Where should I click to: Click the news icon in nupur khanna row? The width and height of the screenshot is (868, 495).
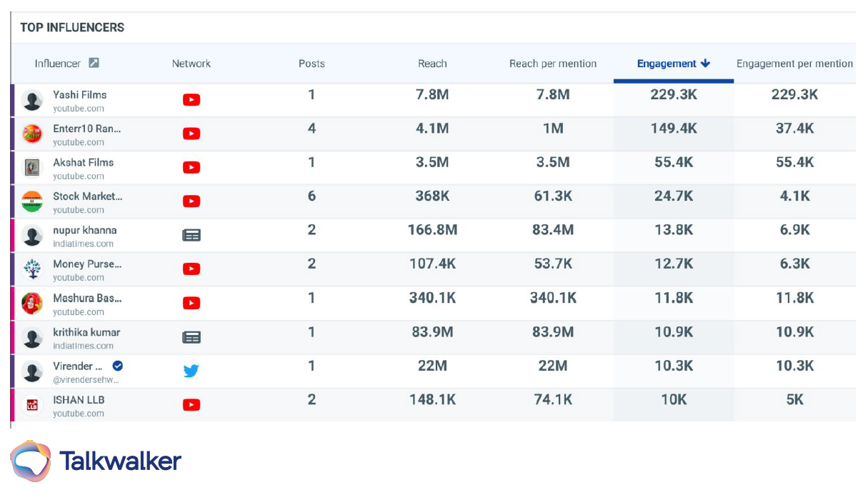(x=191, y=235)
